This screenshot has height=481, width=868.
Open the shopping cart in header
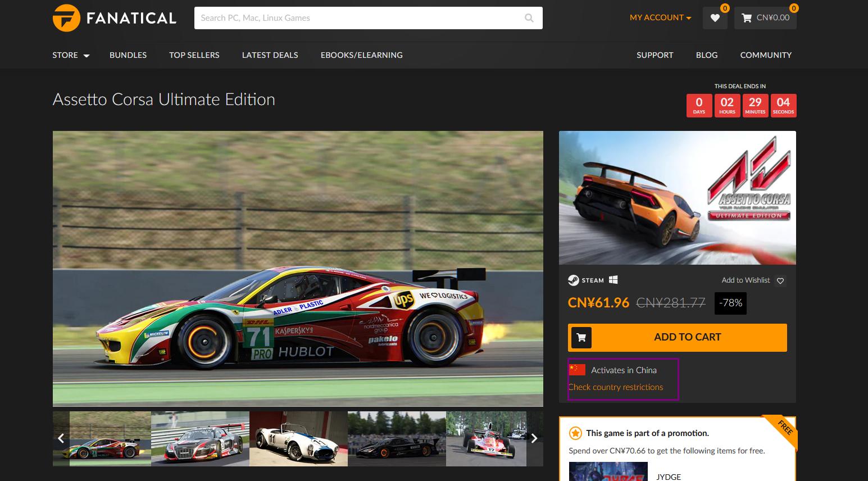coord(765,17)
